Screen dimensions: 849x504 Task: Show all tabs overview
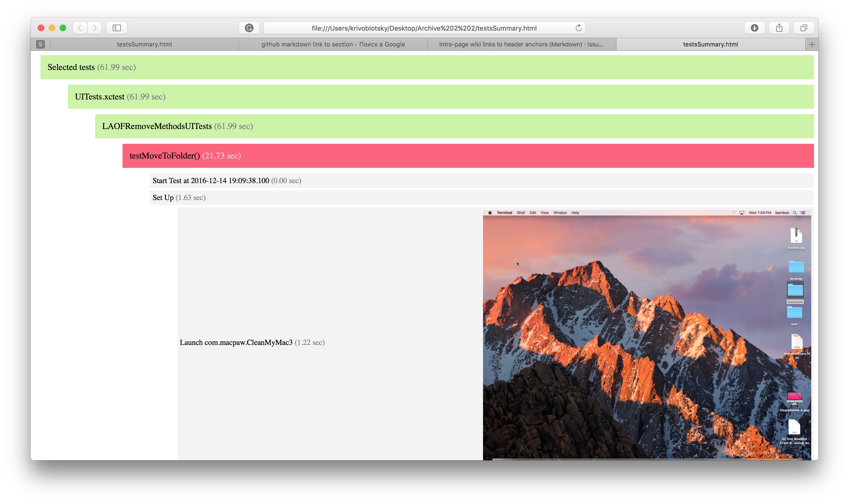click(804, 28)
